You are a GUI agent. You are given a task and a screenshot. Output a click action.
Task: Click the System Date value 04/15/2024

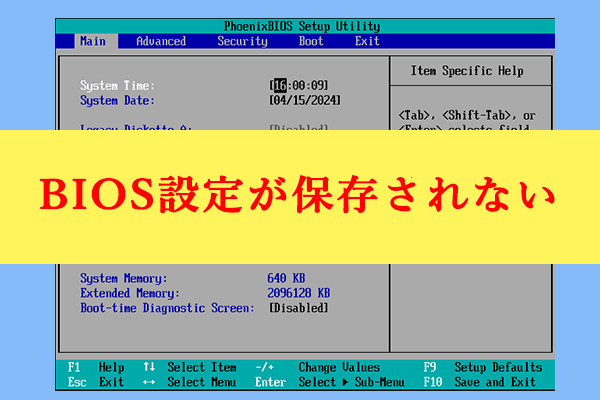[305, 100]
